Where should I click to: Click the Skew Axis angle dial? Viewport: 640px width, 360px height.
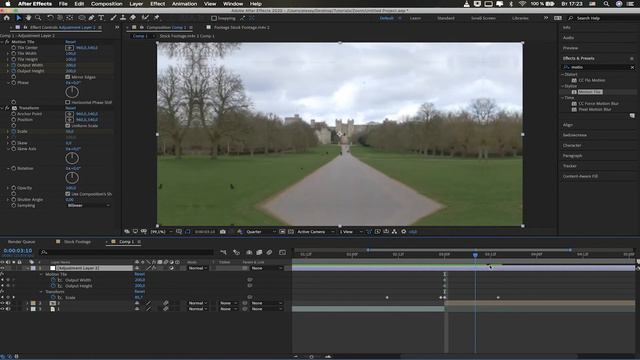tap(72, 158)
